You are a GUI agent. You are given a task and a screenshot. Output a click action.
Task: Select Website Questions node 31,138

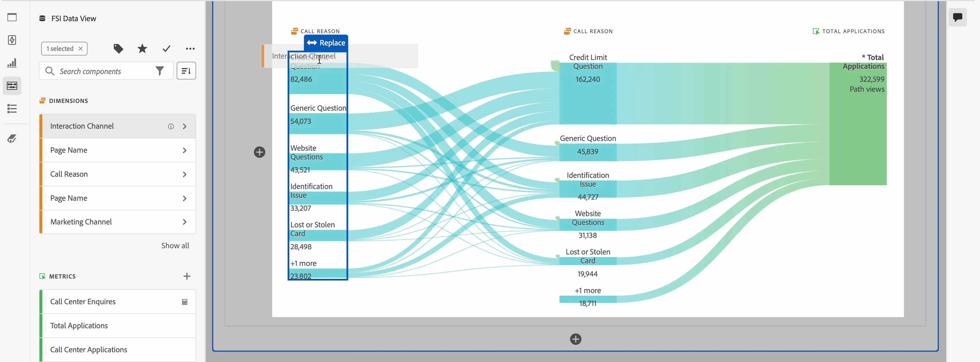pos(588,224)
